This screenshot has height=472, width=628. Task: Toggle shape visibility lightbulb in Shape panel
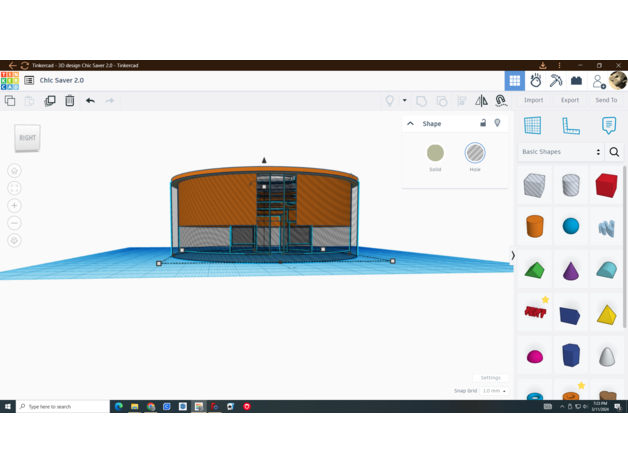(497, 123)
